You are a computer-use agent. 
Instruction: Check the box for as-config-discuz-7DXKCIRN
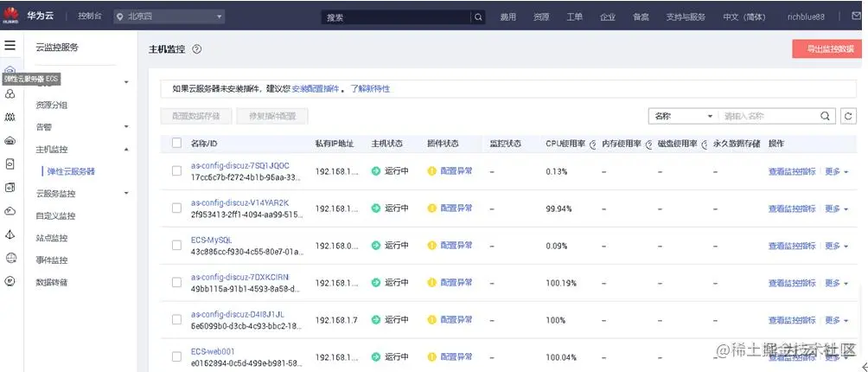[176, 282]
